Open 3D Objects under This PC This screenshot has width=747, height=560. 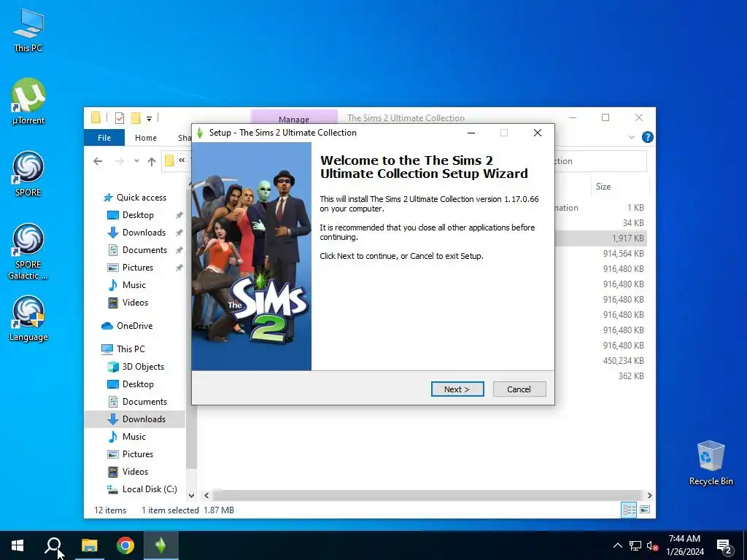tap(143, 367)
